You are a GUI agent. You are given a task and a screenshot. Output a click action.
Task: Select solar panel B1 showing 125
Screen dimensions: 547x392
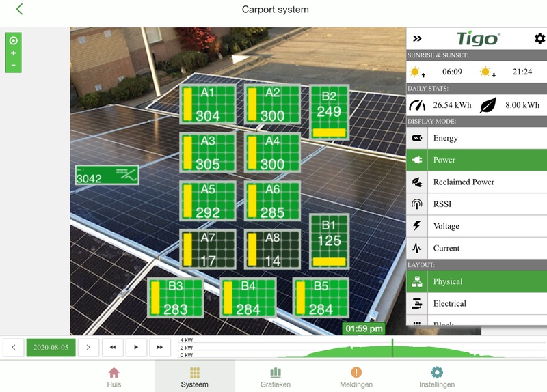[x=330, y=241]
